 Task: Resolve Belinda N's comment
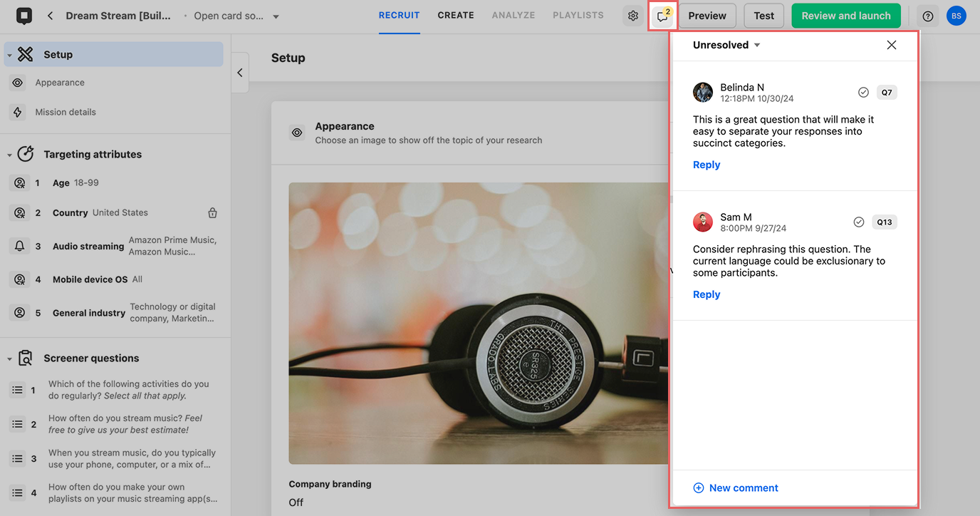click(863, 92)
